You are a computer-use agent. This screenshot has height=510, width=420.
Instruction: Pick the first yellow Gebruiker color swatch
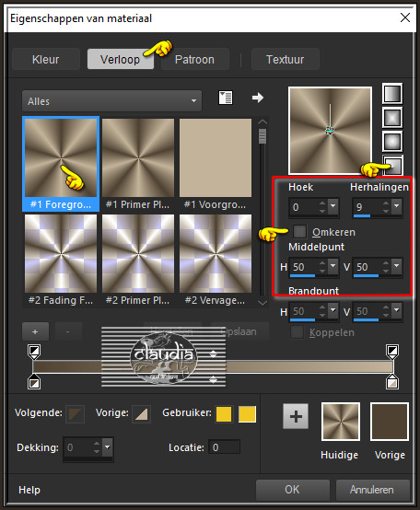pos(224,414)
